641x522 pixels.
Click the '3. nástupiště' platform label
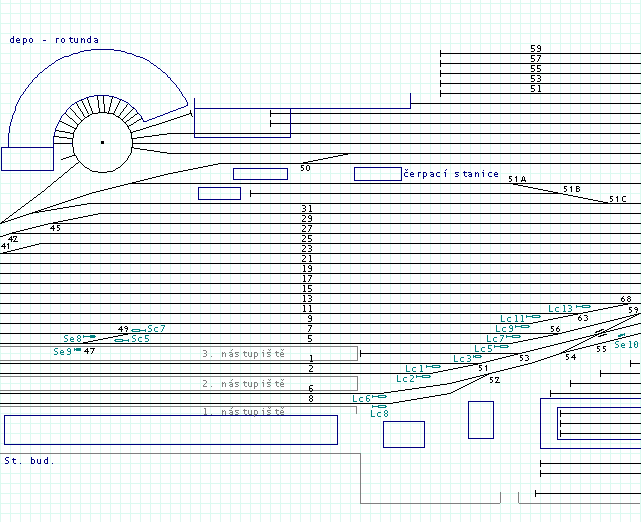243,354
